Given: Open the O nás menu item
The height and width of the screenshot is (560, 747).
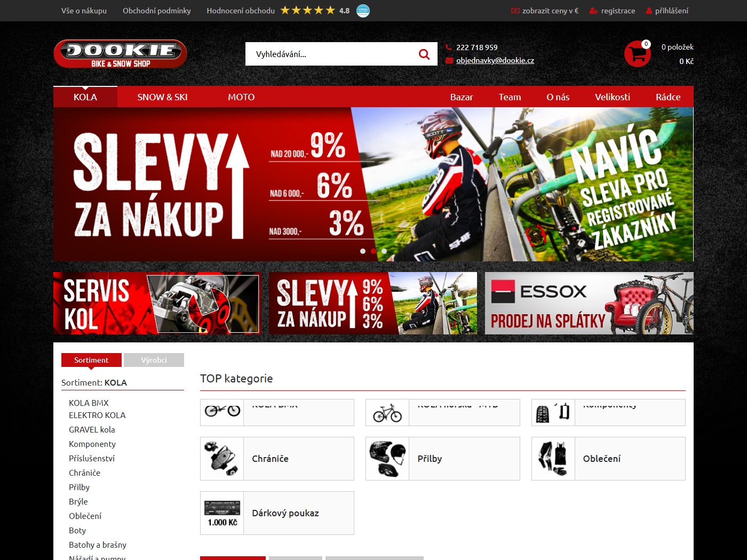Looking at the screenshot, I should (x=558, y=97).
